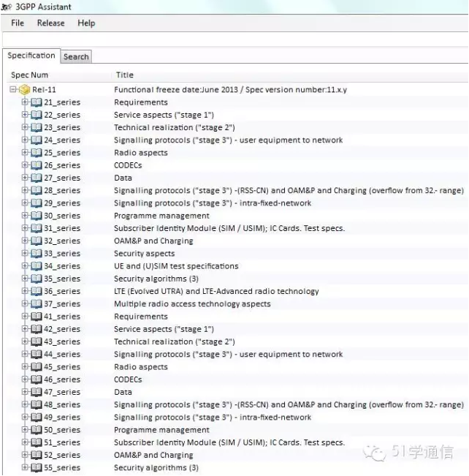
Task: Switch to the Search tab
Action: (76, 57)
